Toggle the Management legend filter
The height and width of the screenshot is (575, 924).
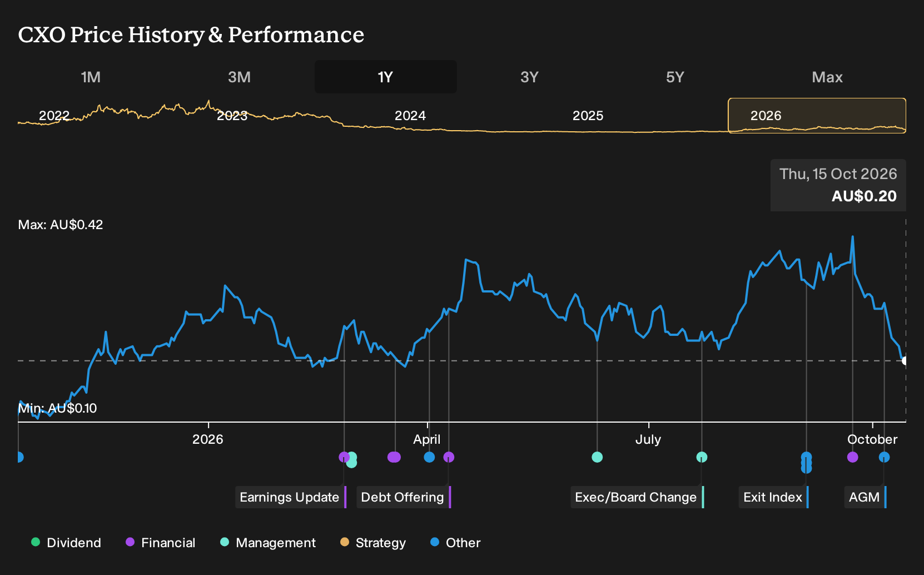click(x=268, y=543)
